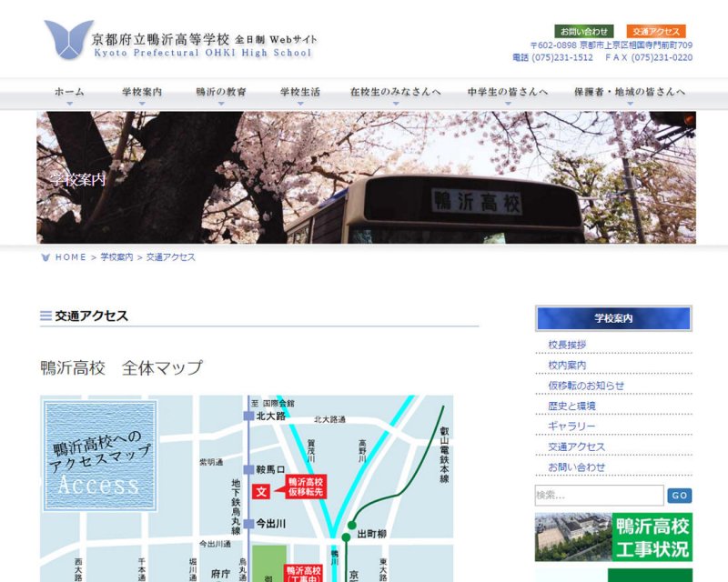Click the 鴨沂高校仮移転先 red map label
Viewport: 728px width, 582px height.
[305, 487]
